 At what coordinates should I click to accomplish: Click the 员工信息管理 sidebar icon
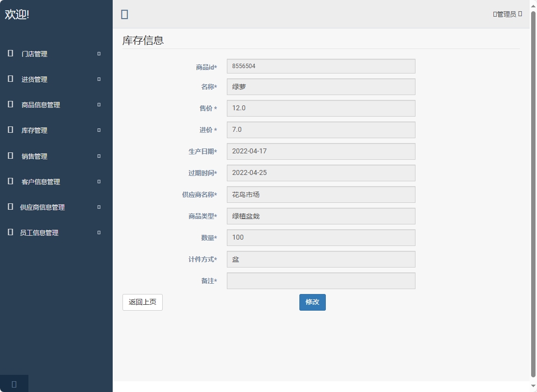pyautogui.click(x=10, y=232)
